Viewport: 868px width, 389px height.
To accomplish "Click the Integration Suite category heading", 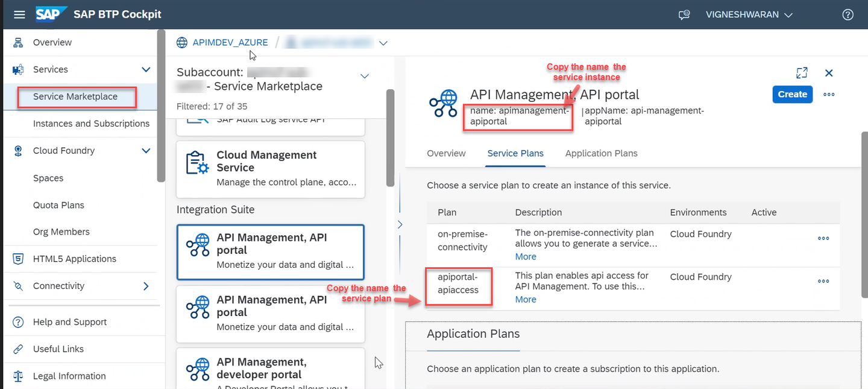I will coord(215,210).
